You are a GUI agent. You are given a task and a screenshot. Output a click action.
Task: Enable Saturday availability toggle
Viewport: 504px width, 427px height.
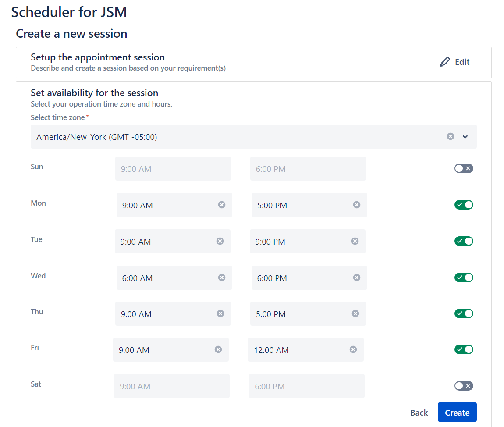click(464, 386)
